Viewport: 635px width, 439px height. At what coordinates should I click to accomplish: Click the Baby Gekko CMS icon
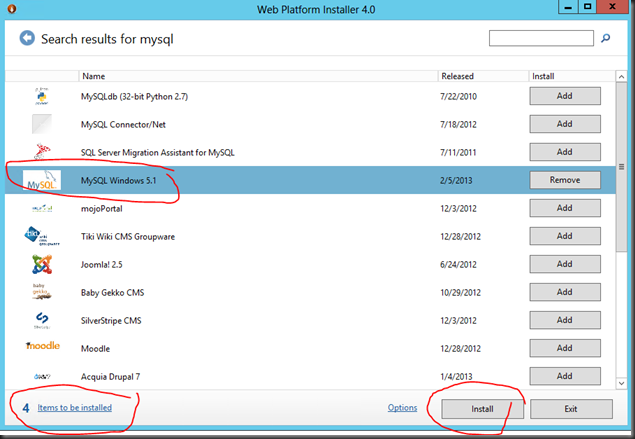coord(42,292)
